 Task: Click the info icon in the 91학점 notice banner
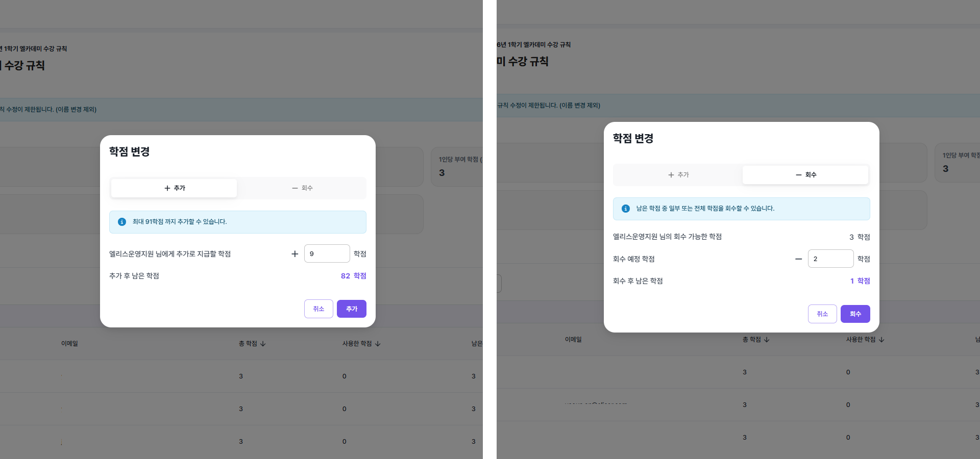click(x=121, y=222)
